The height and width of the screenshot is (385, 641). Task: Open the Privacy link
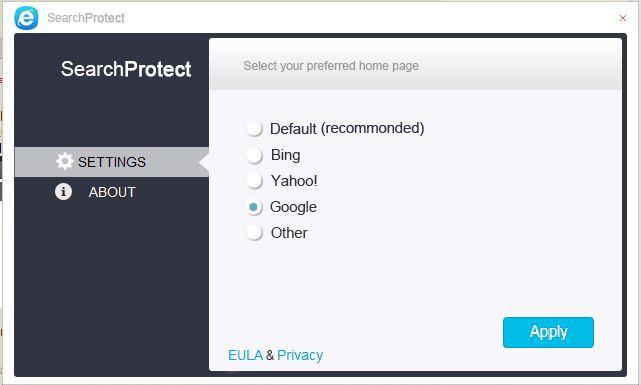(x=300, y=355)
